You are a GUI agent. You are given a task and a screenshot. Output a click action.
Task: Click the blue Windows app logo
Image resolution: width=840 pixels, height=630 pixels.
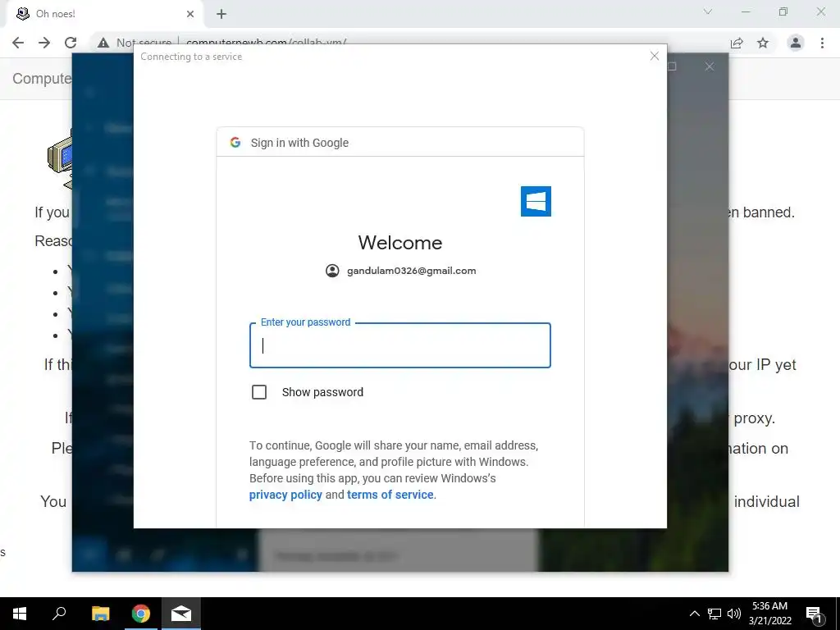(x=536, y=202)
